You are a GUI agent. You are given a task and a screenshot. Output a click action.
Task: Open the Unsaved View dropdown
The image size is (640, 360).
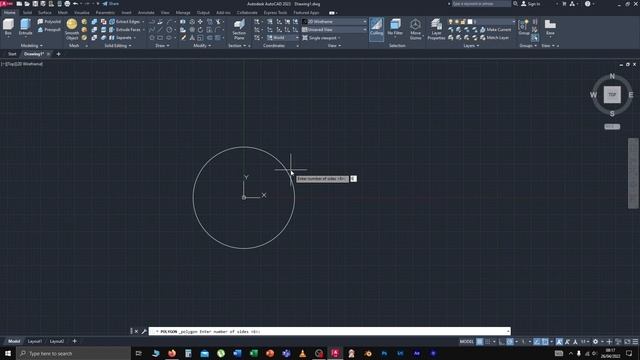point(334,30)
